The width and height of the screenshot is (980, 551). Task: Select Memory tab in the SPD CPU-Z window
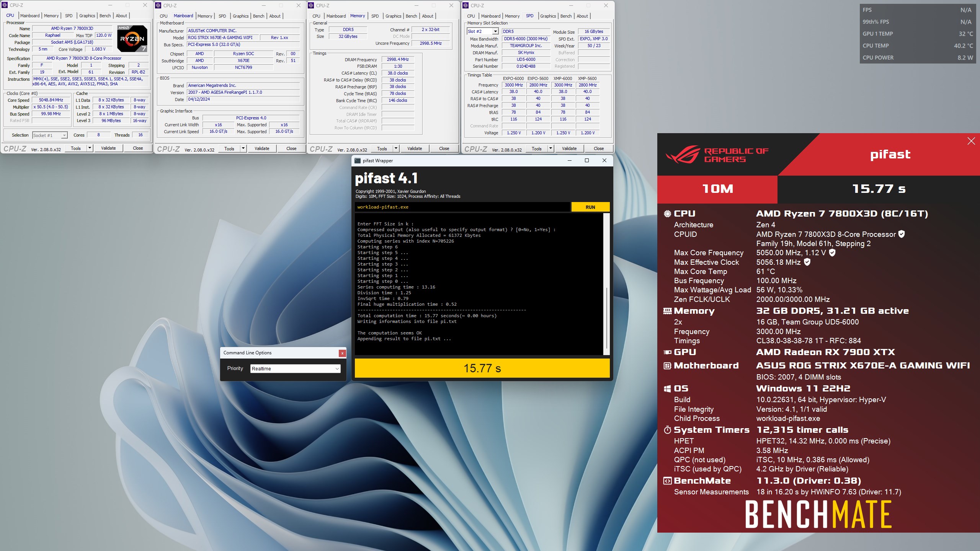tap(512, 16)
